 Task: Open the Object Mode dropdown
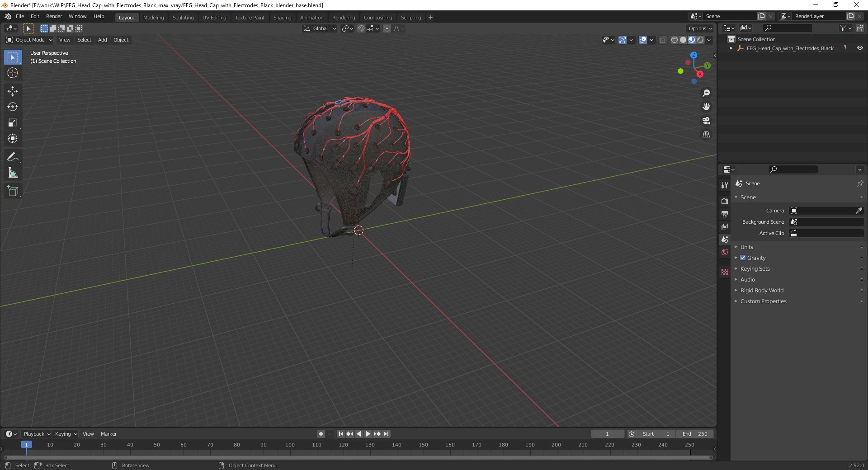pyautogui.click(x=29, y=40)
